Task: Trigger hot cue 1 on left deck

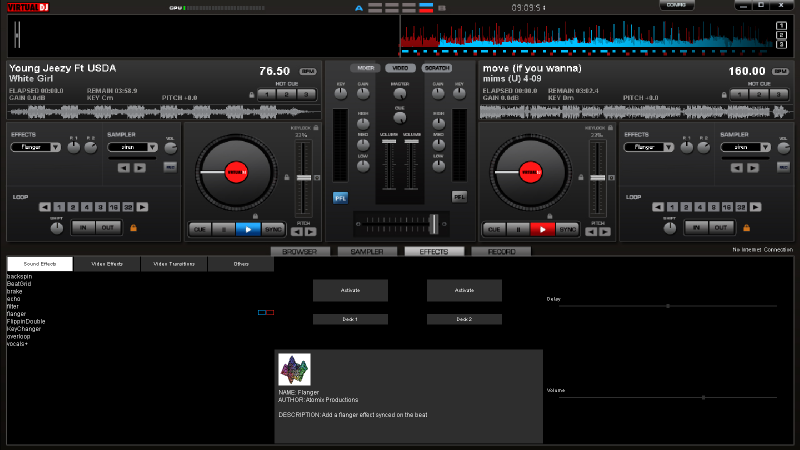Action: [x=267, y=94]
